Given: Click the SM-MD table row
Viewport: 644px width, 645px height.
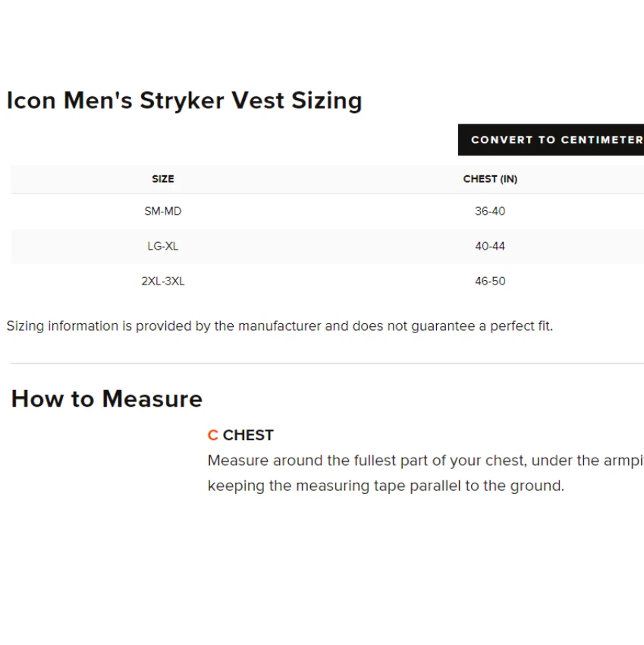Looking at the screenshot, I should click(326, 211).
